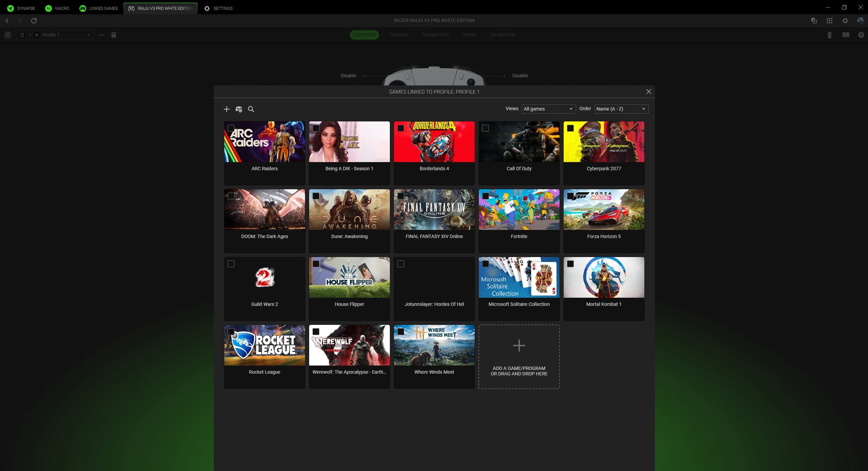Click the scan for games controller icon
The width and height of the screenshot is (868, 471).
(x=239, y=109)
